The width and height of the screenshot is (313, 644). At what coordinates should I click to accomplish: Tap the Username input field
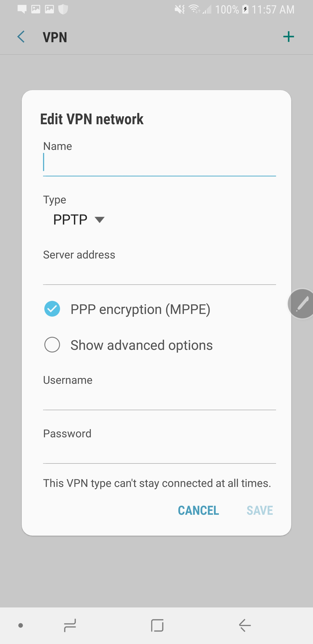click(159, 399)
